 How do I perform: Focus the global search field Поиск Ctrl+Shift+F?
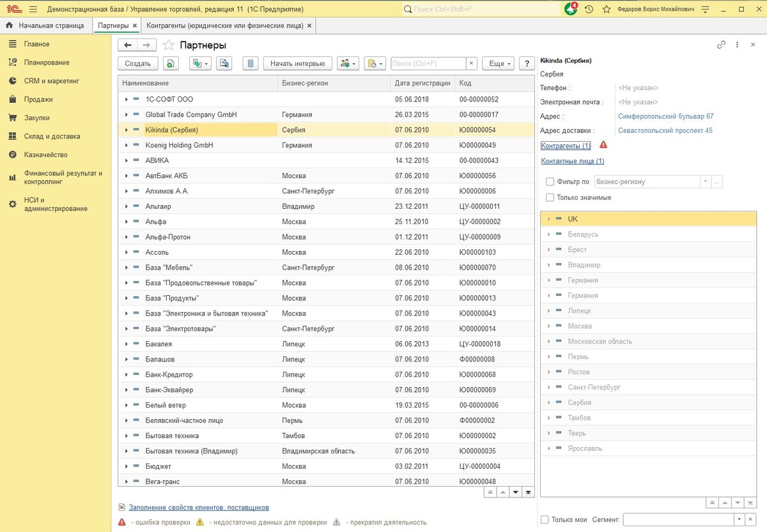(x=481, y=10)
